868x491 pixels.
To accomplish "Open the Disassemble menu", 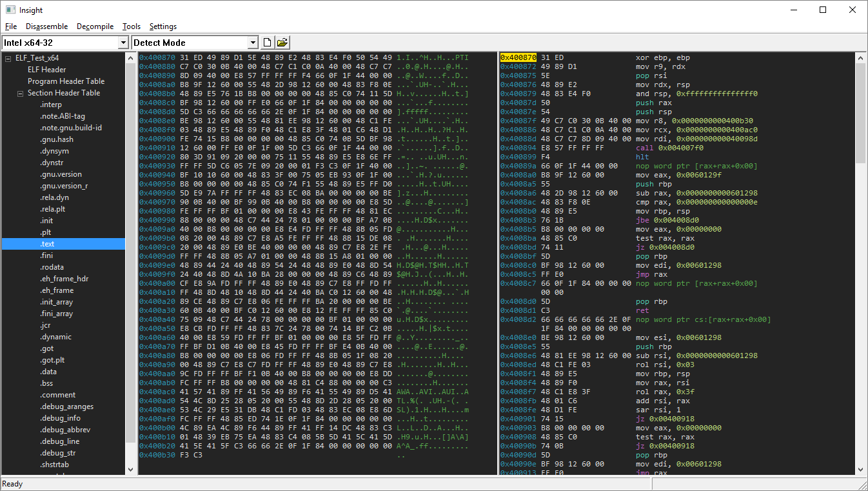I will coord(47,26).
